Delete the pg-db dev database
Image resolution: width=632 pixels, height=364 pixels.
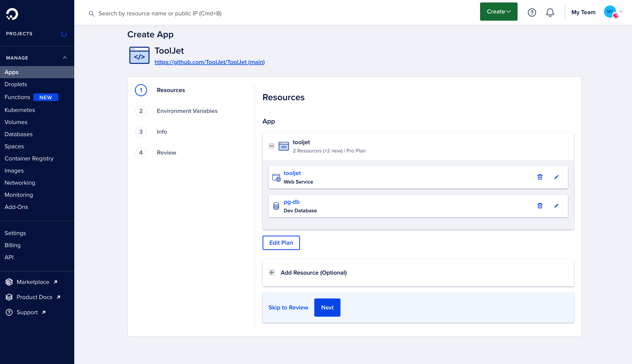click(x=540, y=206)
